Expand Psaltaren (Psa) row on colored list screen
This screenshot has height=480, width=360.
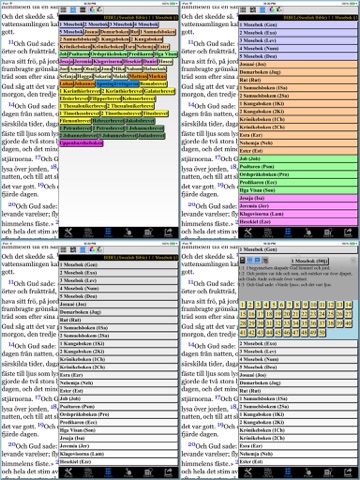point(298,166)
